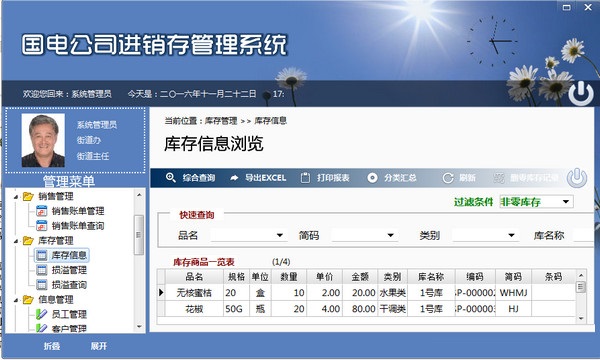Click the menu tree scrollbar thumb
The width and height of the screenshot is (600, 360).
click(139, 235)
